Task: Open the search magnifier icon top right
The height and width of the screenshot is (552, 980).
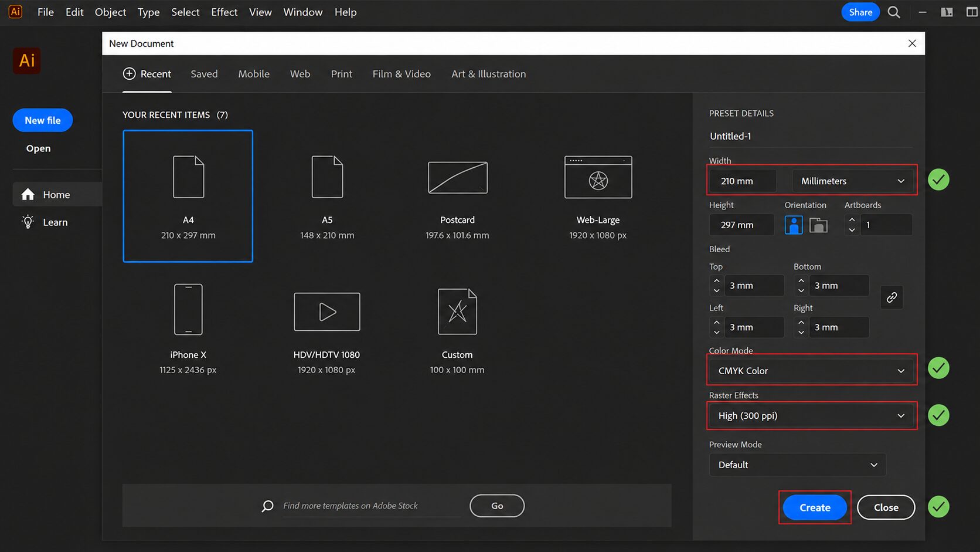Action: point(894,12)
